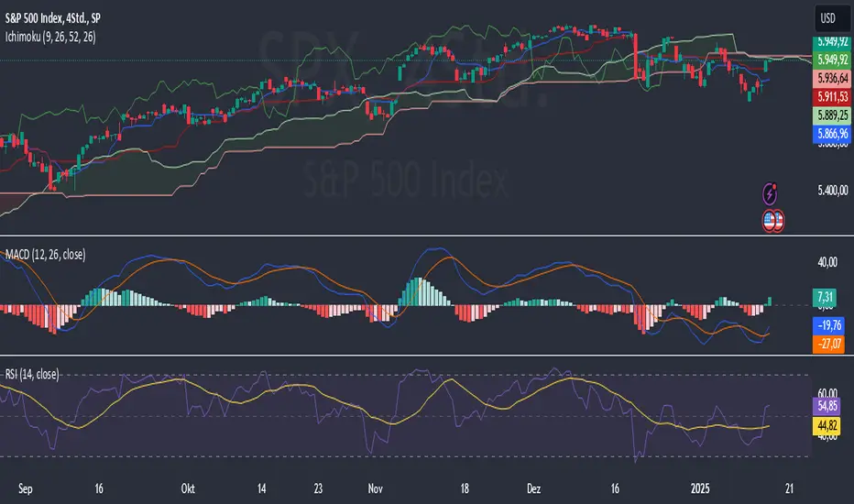
Task: Click the 5.889,25 price label
Action: pyautogui.click(x=832, y=115)
